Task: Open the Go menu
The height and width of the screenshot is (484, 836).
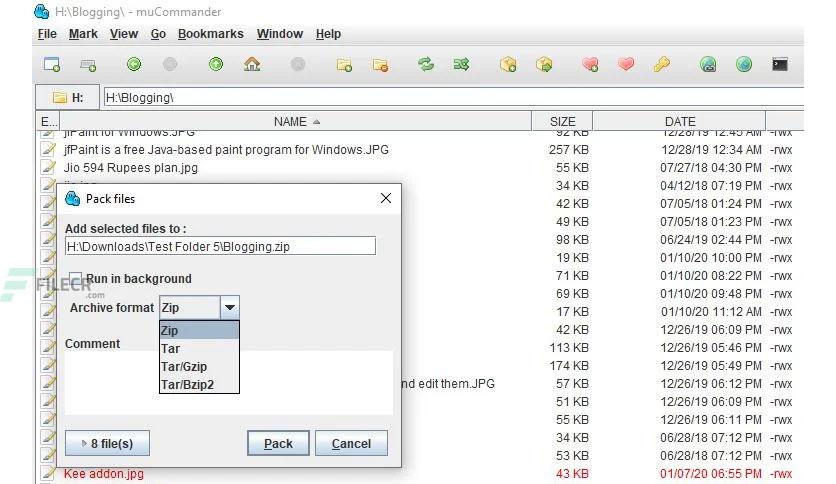Action: [x=158, y=34]
